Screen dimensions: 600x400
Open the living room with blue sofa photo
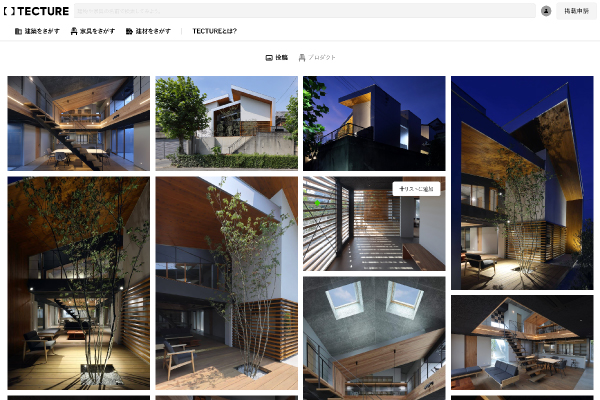coord(522,343)
